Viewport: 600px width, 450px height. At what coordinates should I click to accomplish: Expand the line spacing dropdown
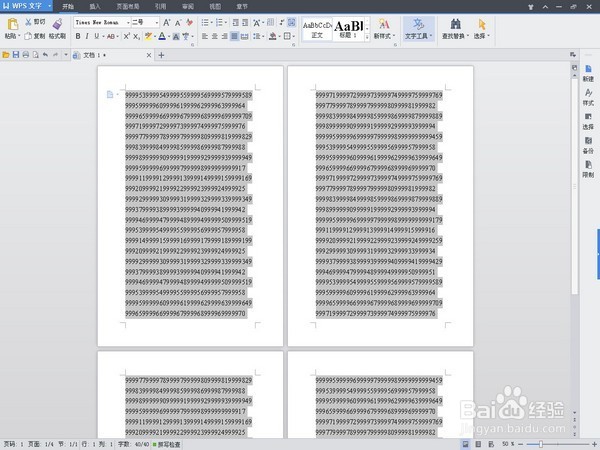click(x=264, y=36)
